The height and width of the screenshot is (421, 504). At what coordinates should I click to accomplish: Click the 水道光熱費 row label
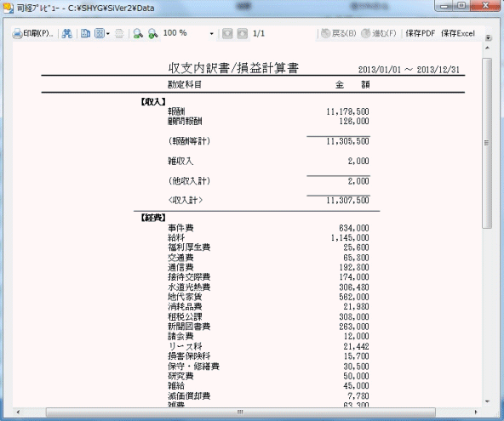coord(189,287)
